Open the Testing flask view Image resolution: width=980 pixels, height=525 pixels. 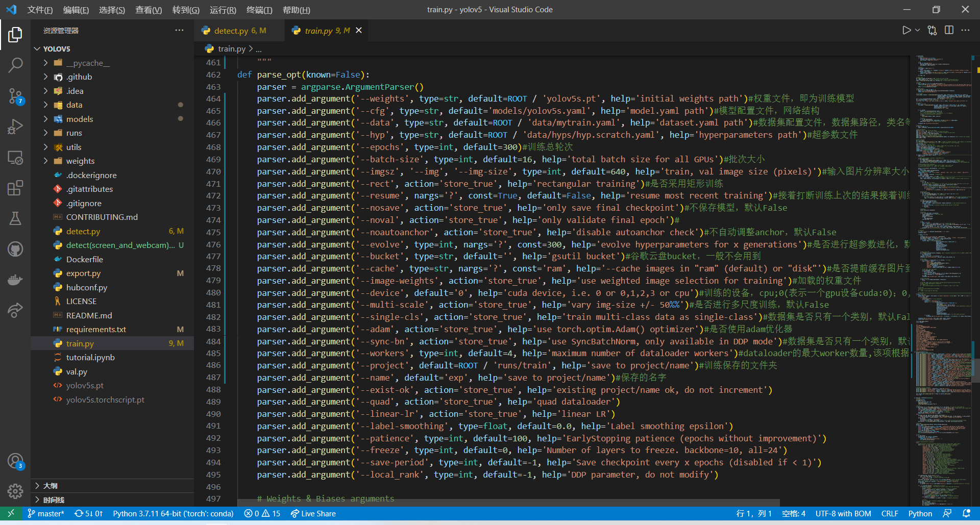[15, 218]
